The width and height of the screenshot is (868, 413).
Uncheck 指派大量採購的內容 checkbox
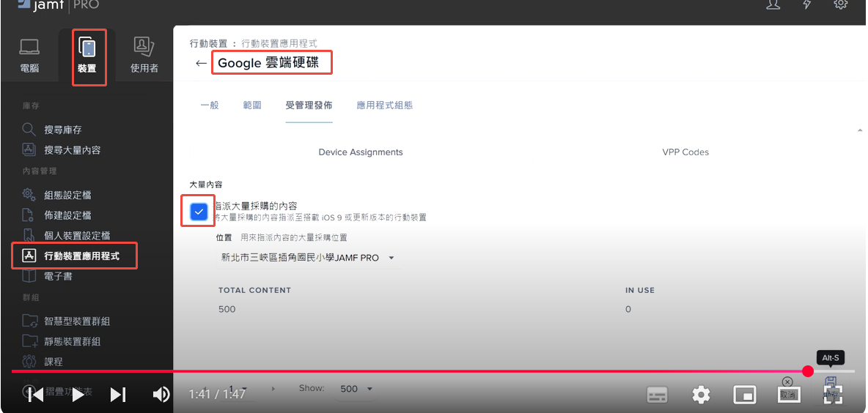click(x=198, y=212)
